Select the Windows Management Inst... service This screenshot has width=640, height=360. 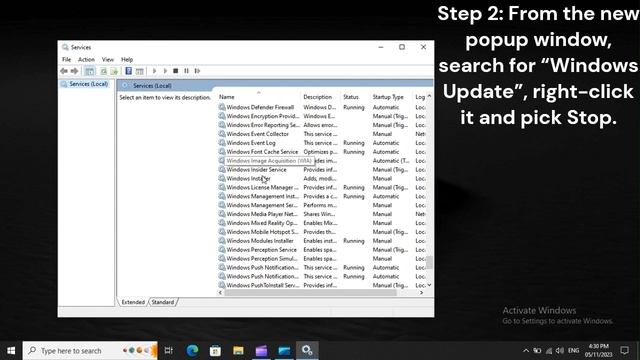click(262, 196)
